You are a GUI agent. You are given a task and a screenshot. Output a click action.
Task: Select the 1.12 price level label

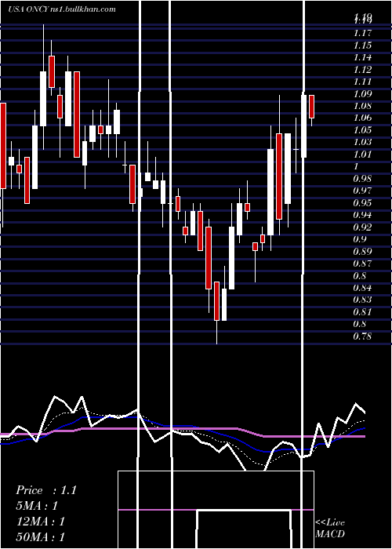pos(362,69)
